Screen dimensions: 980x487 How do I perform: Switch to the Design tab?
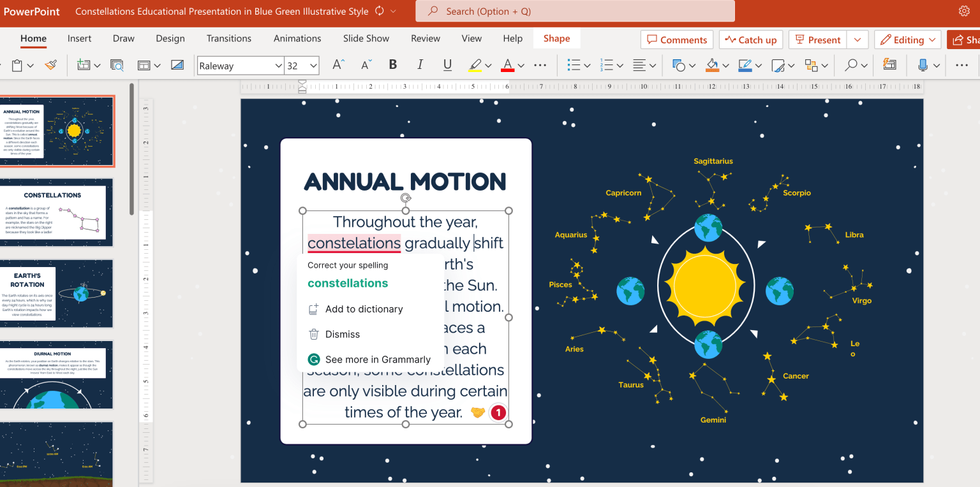pyautogui.click(x=170, y=38)
